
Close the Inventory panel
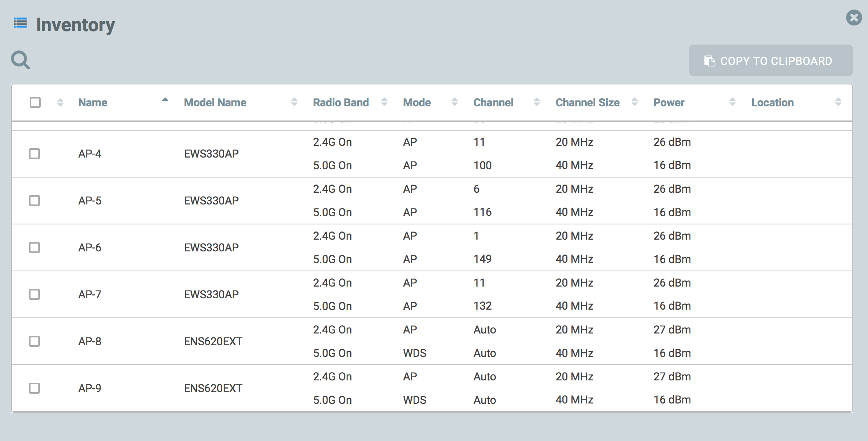tap(854, 18)
